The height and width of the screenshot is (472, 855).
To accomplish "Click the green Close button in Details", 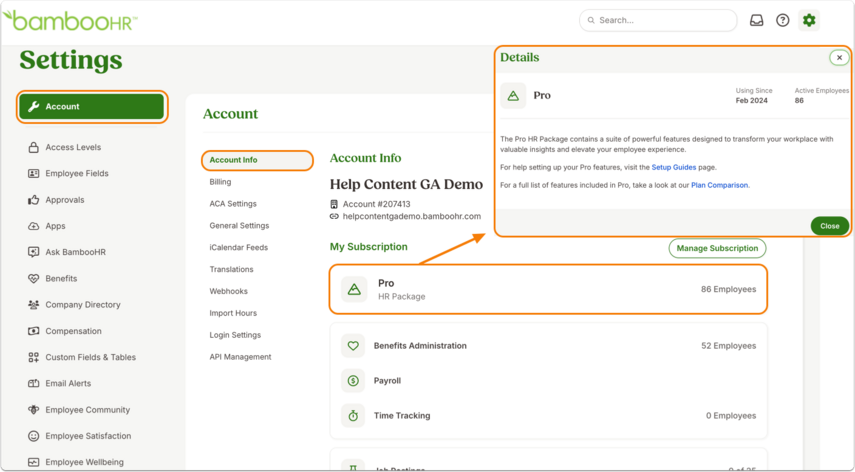I will click(829, 226).
